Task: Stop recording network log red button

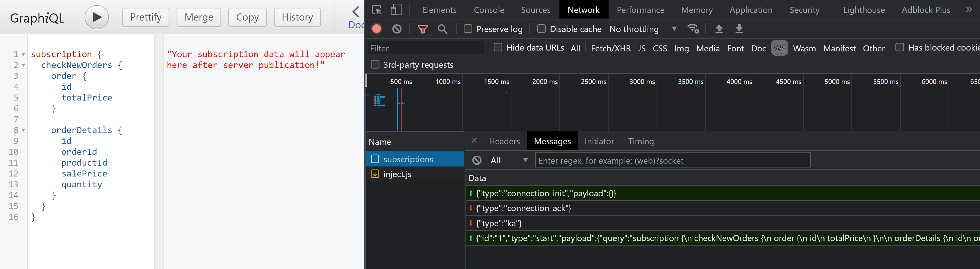Action: click(x=377, y=29)
